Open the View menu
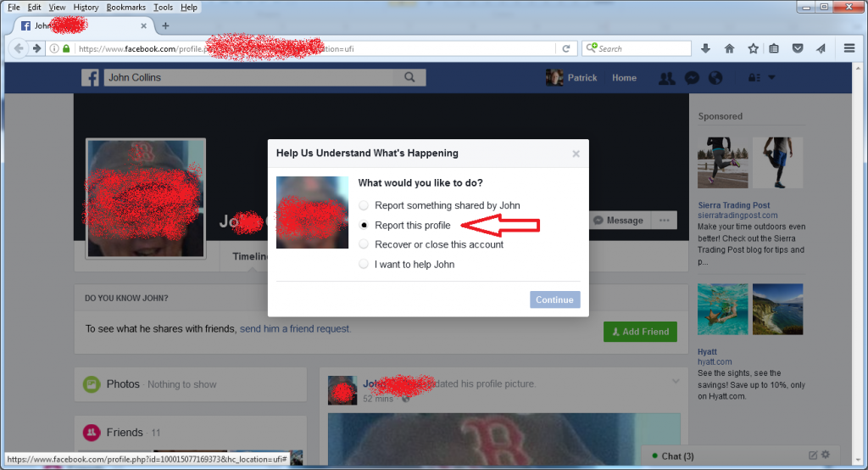The width and height of the screenshot is (868, 470). [x=57, y=7]
